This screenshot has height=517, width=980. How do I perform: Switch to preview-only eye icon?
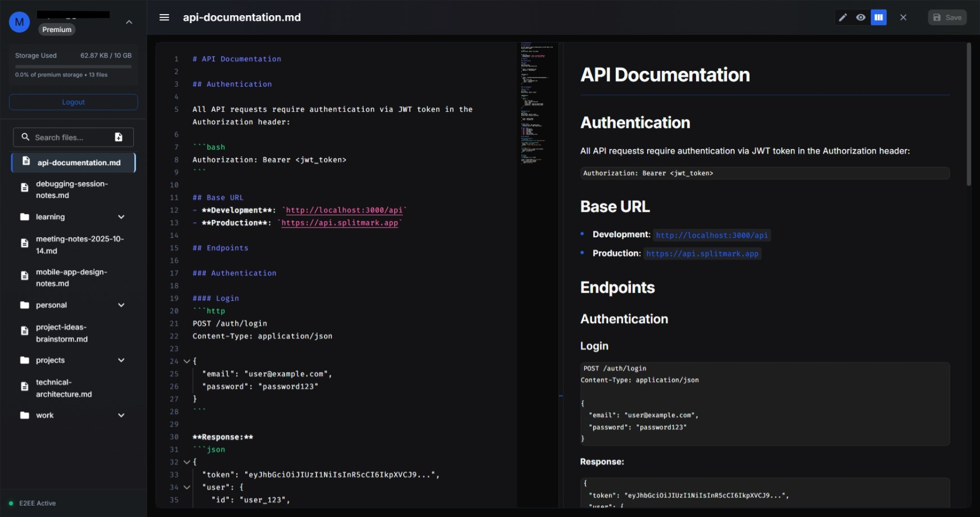[860, 17]
